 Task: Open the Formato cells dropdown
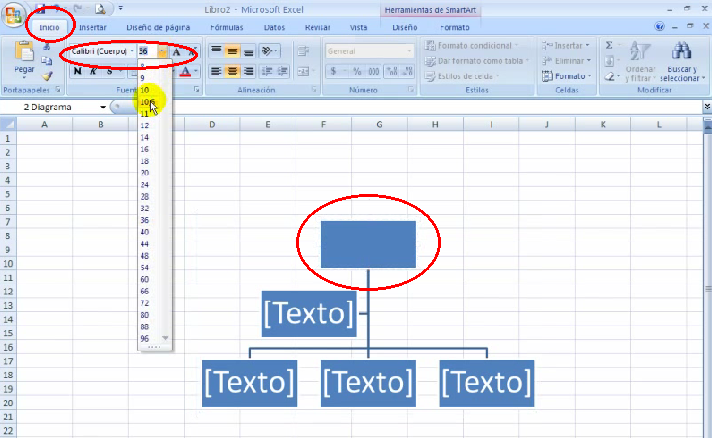[566, 76]
